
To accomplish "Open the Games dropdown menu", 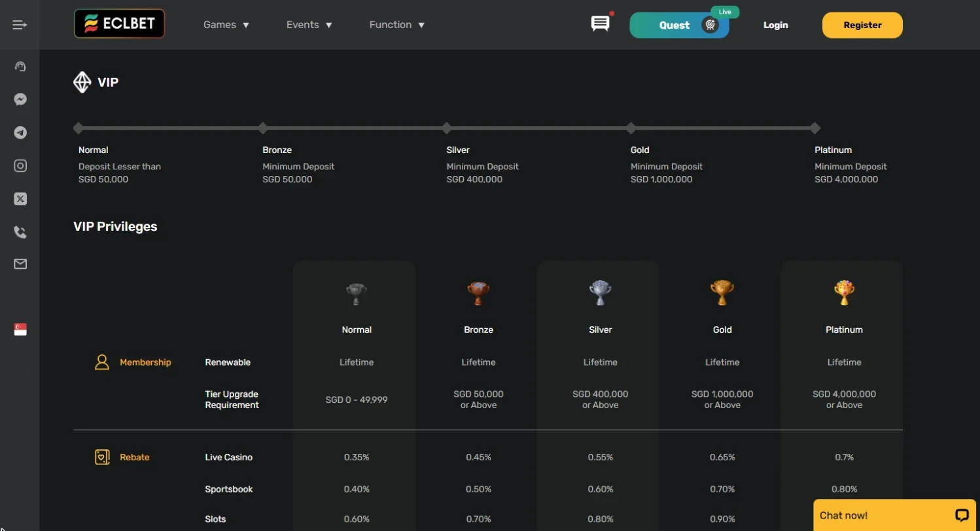I will (x=226, y=25).
